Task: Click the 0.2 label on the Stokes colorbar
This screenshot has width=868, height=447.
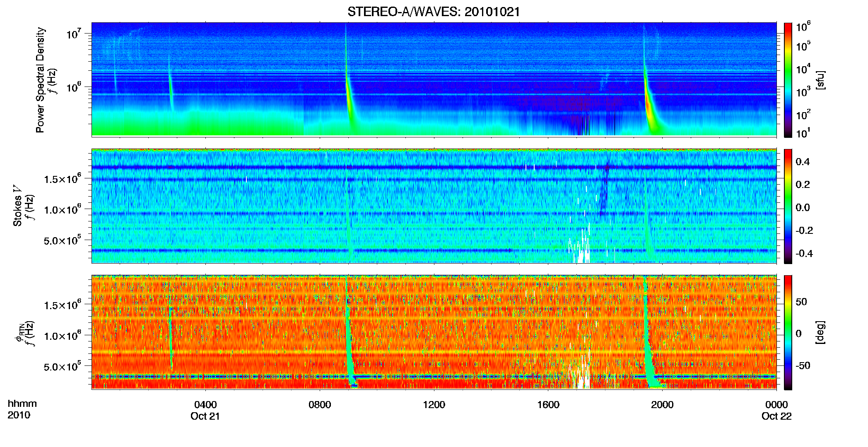Action: (803, 185)
